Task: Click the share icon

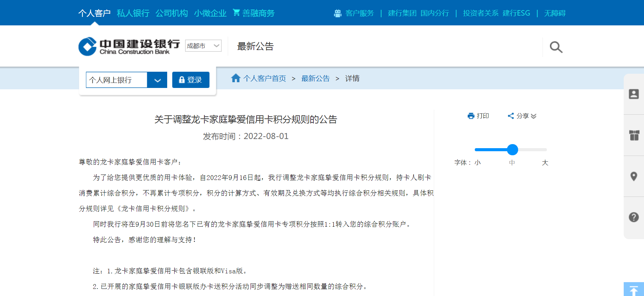Action: [x=511, y=116]
